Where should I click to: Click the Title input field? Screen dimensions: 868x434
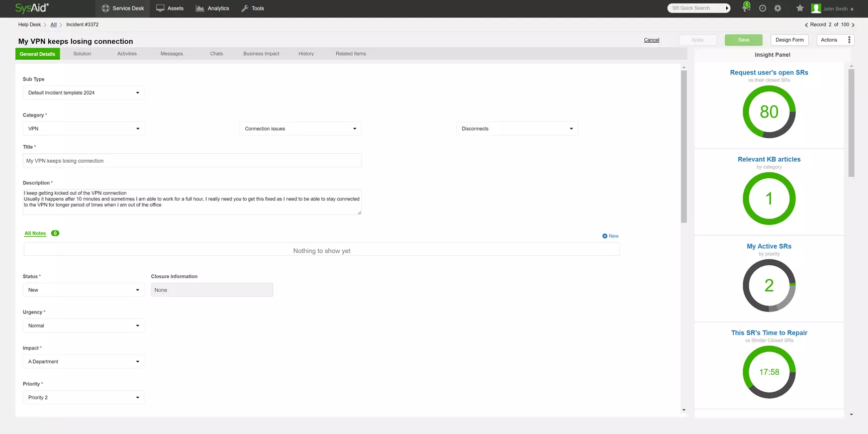(x=192, y=161)
